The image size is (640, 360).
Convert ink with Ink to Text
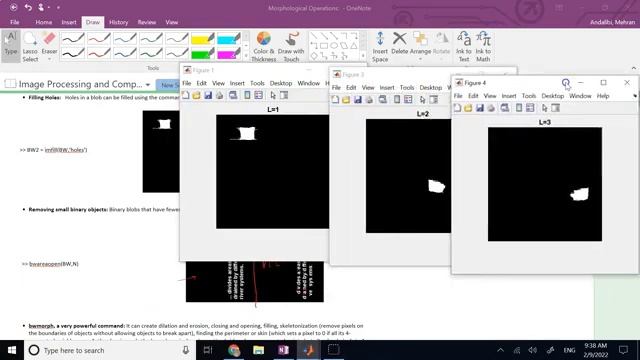pos(464,47)
